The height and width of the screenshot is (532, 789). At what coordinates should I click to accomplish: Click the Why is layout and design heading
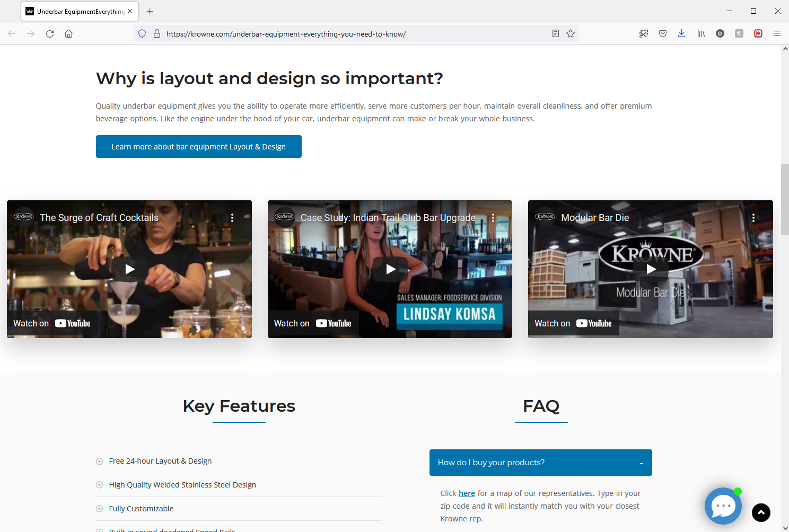(269, 78)
